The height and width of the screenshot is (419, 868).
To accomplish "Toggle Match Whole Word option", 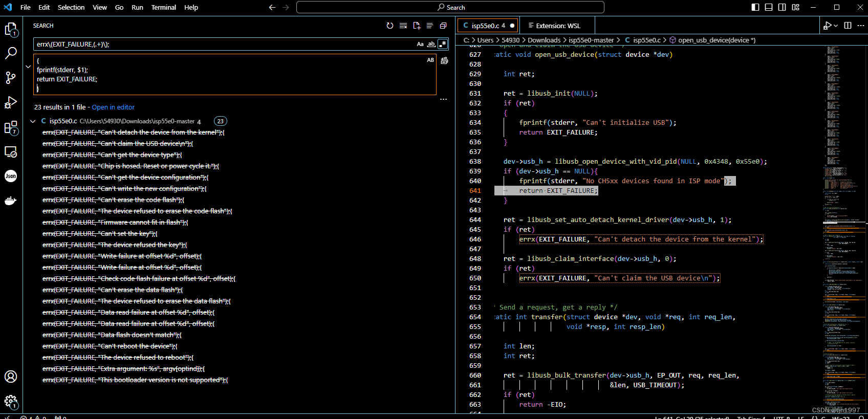I will coord(431,44).
